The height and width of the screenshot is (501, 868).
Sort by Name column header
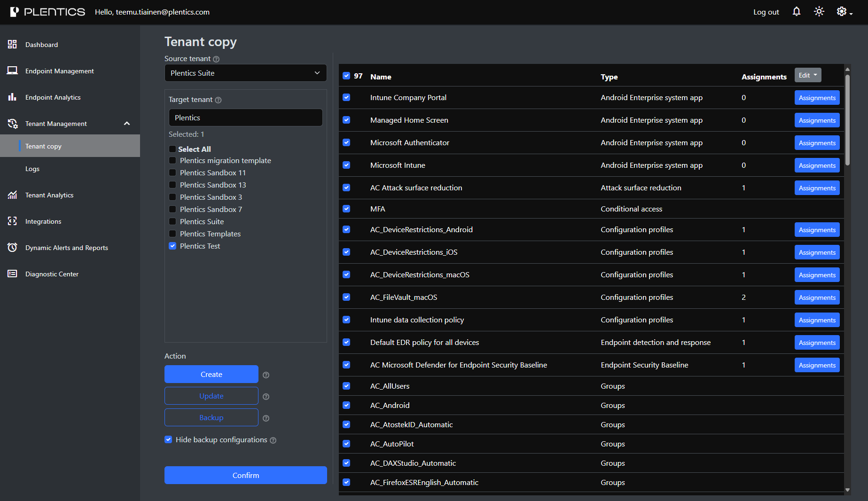(381, 77)
